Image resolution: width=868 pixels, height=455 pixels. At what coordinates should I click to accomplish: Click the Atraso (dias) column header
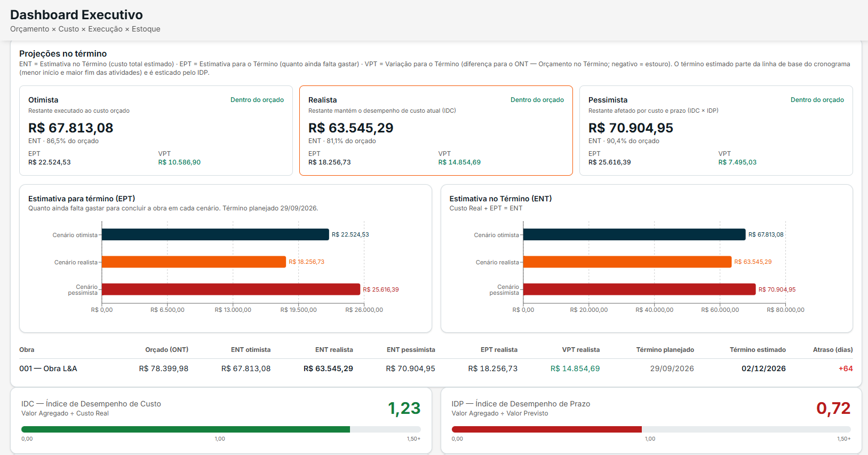pyautogui.click(x=833, y=350)
